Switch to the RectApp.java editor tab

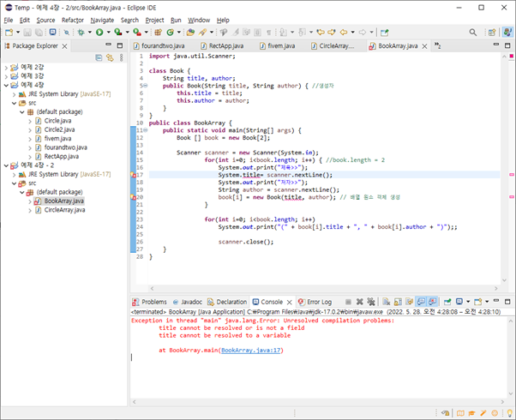point(222,45)
